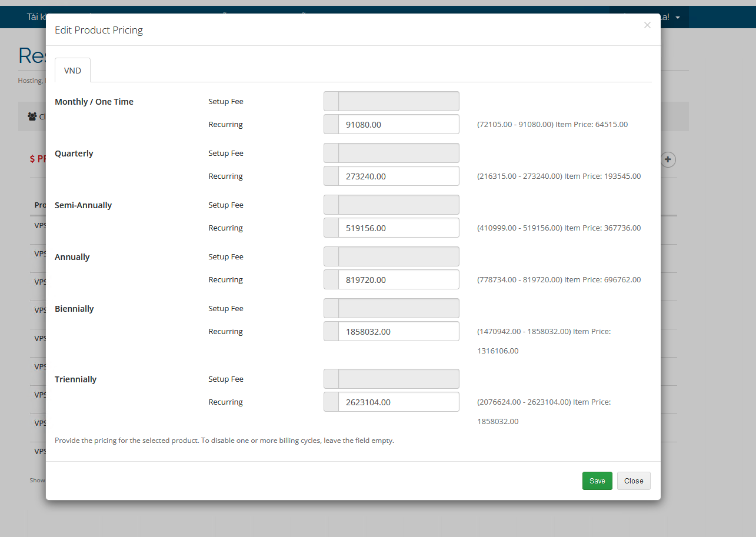Focus the Quarterly Recurring price field

click(398, 176)
